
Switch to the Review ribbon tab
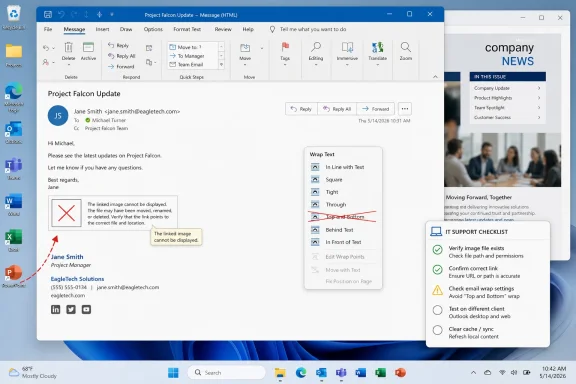tap(223, 29)
